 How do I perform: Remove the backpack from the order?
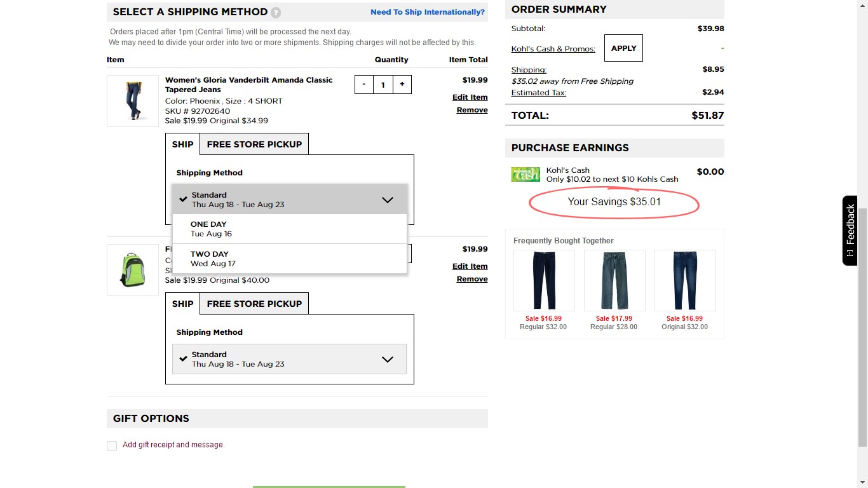pyautogui.click(x=472, y=279)
